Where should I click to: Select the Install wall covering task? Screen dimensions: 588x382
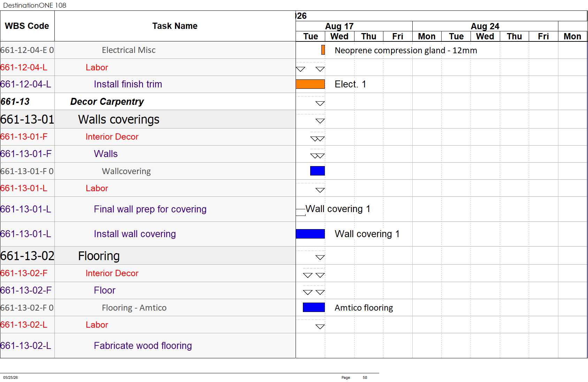(135, 234)
